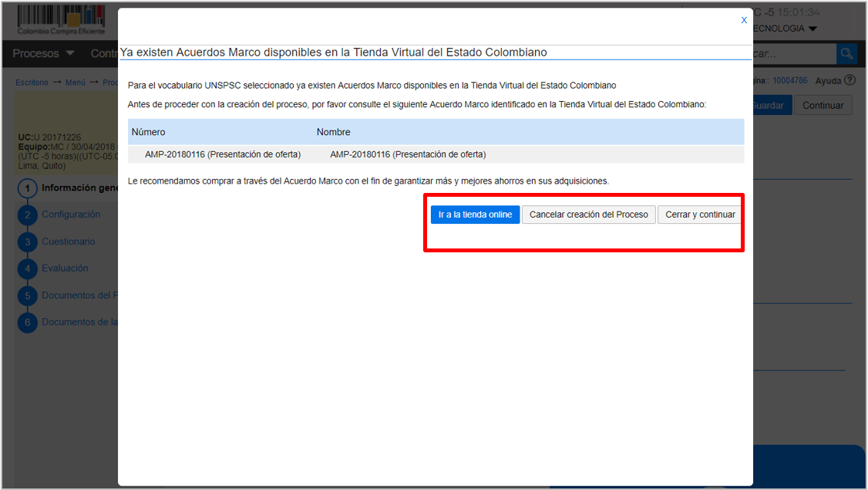Image resolution: width=868 pixels, height=490 pixels.
Task: Open the Ayuda help icon
Action: click(849, 80)
